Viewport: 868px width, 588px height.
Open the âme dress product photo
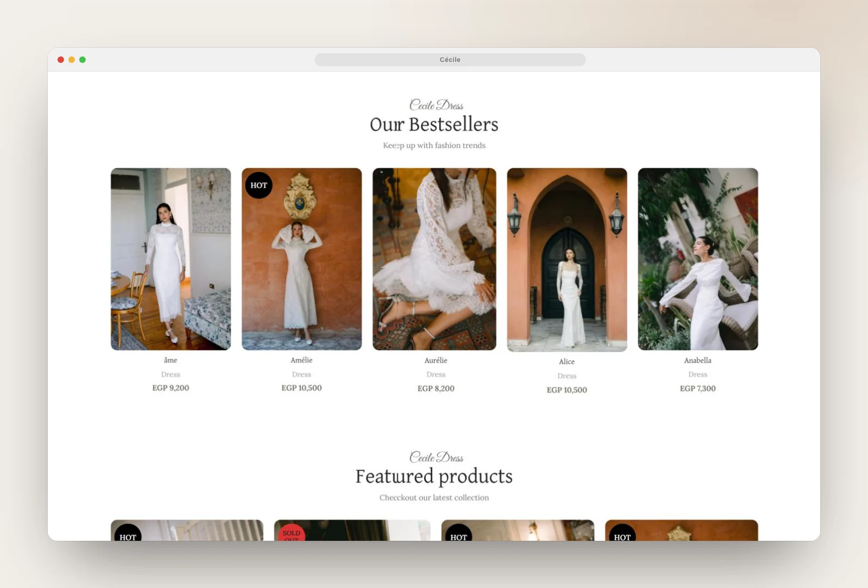click(x=171, y=259)
